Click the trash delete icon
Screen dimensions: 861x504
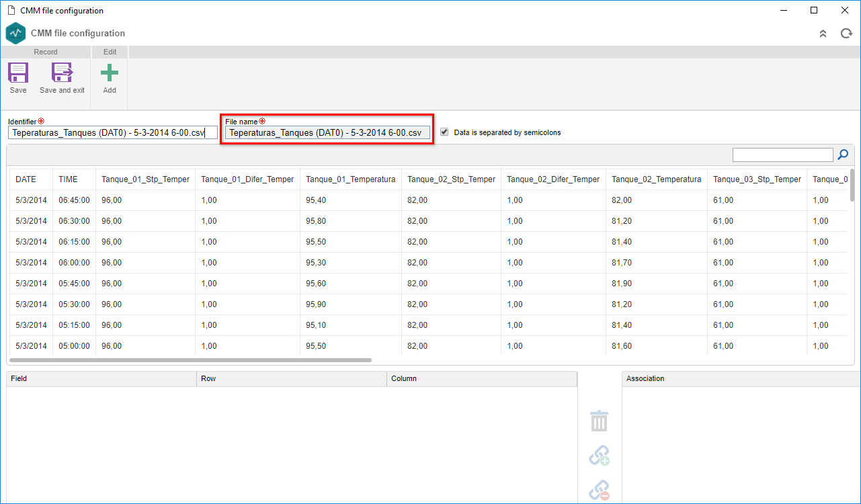coord(599,421)
